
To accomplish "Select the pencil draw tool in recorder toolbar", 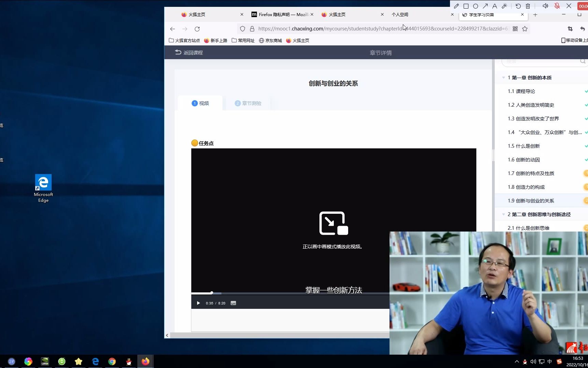I will pos(456,6).
